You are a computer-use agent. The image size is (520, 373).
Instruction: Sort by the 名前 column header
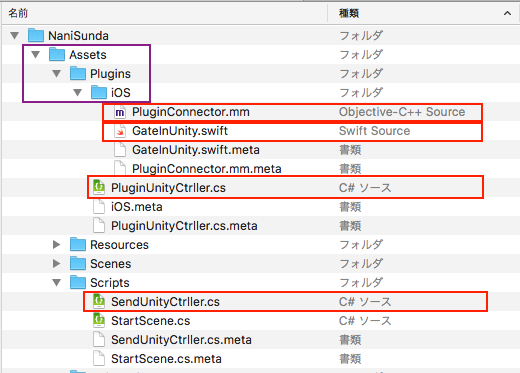tap(165, 13)
